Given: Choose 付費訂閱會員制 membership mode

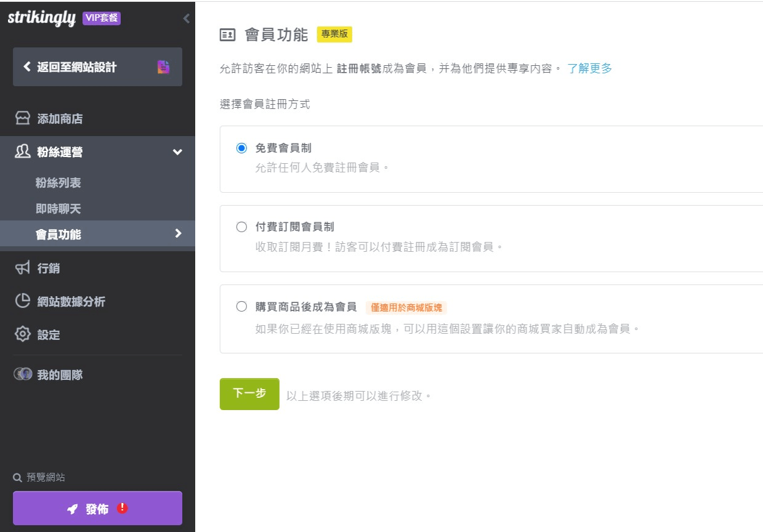Looking at the screenshot, I should point(241,227).
